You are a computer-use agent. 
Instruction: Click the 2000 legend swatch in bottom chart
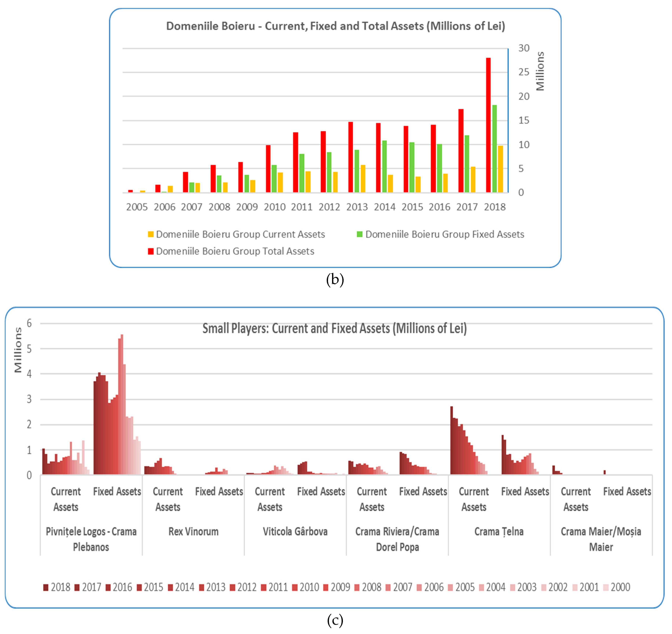click(x=606, y=587)
